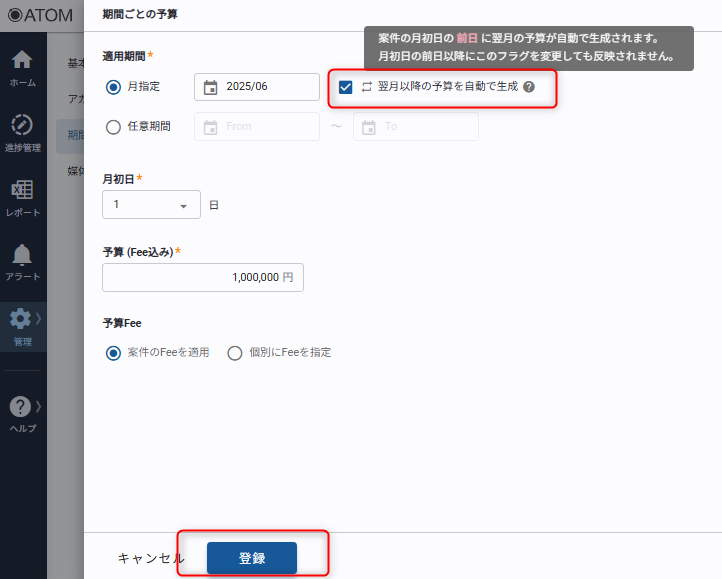Choose 案件のFeeを適用 radio option
This screenshot has width=722, height=579.
(x=113, y=353)
